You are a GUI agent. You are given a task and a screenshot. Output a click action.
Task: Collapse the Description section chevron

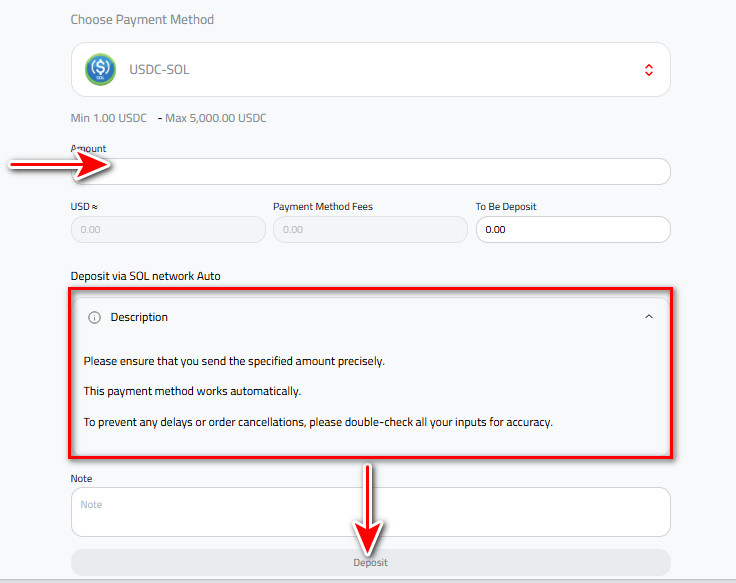[649, 316]
